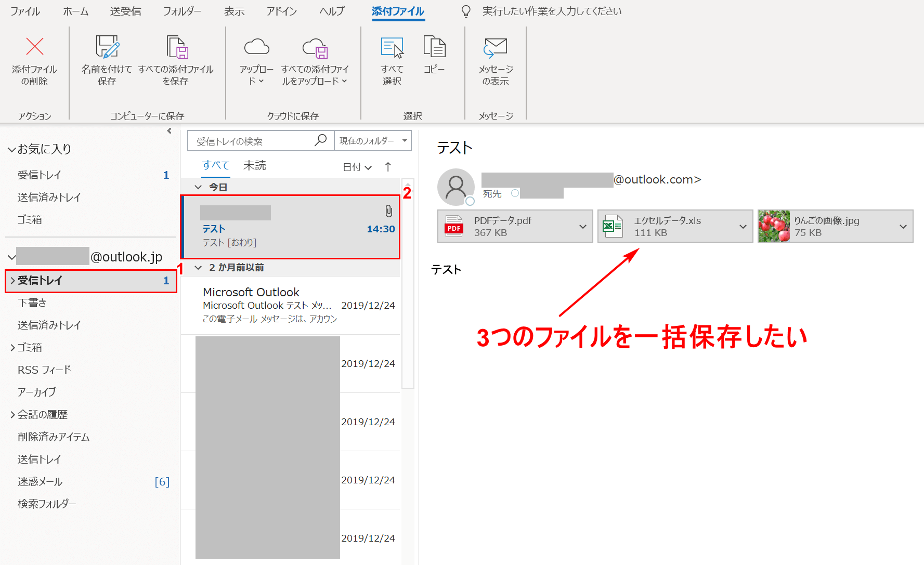Switch to the 表示 ribbon tab

point(234,11)
